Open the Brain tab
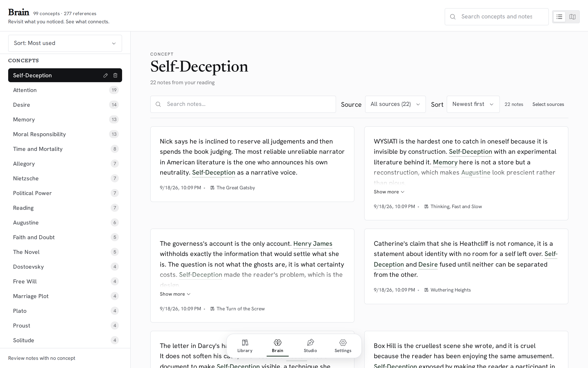Screen dimensions: 588x368 click(x=277, y=346)
